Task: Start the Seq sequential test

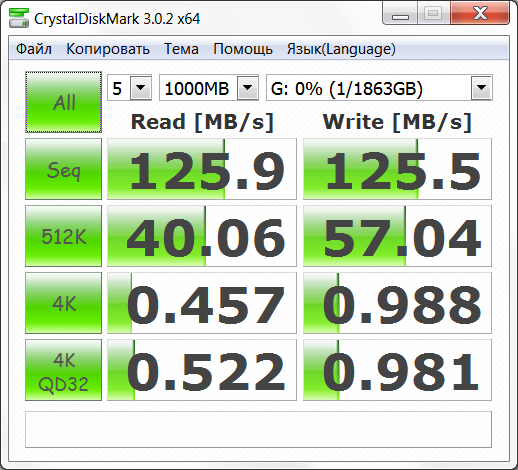Action: (x=63, y=169)
